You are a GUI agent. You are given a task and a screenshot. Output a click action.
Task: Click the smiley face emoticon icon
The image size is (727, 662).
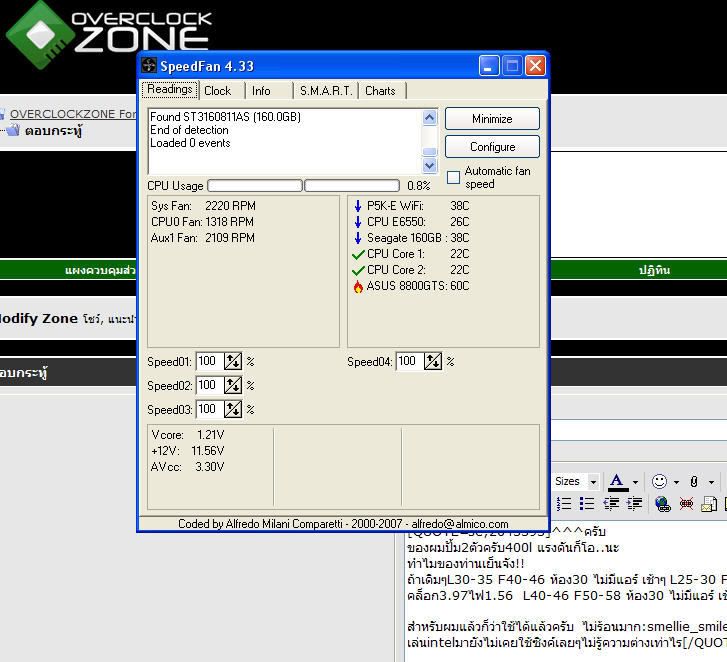point(659,481)
